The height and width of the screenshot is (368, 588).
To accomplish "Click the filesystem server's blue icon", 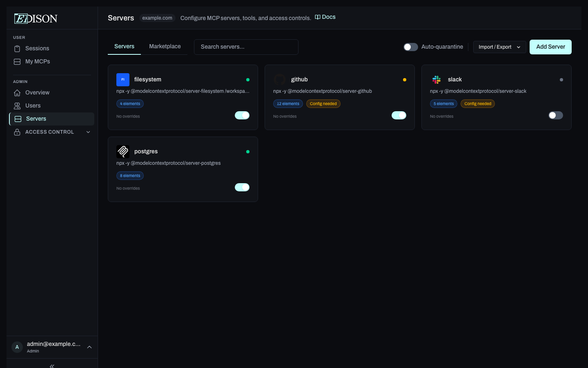I will (123, 80).
